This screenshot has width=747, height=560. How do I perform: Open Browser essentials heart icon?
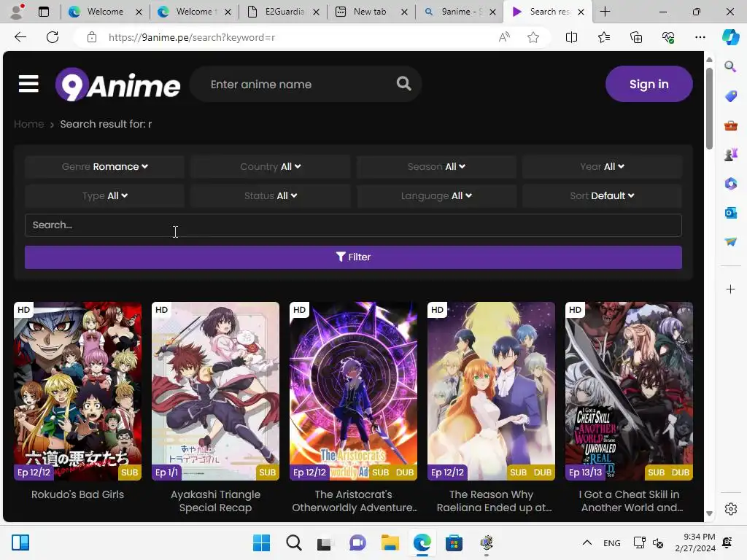668,37
